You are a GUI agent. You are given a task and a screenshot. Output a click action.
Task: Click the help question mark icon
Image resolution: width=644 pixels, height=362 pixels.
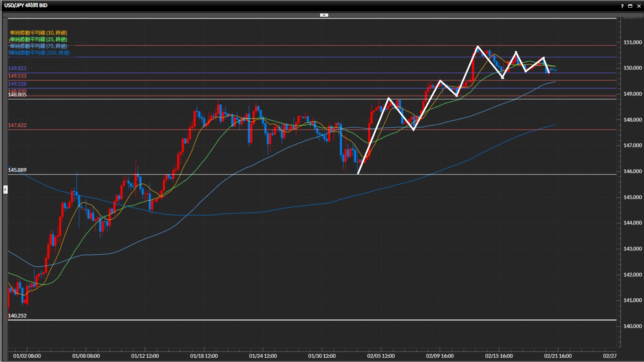pos(622,6)
